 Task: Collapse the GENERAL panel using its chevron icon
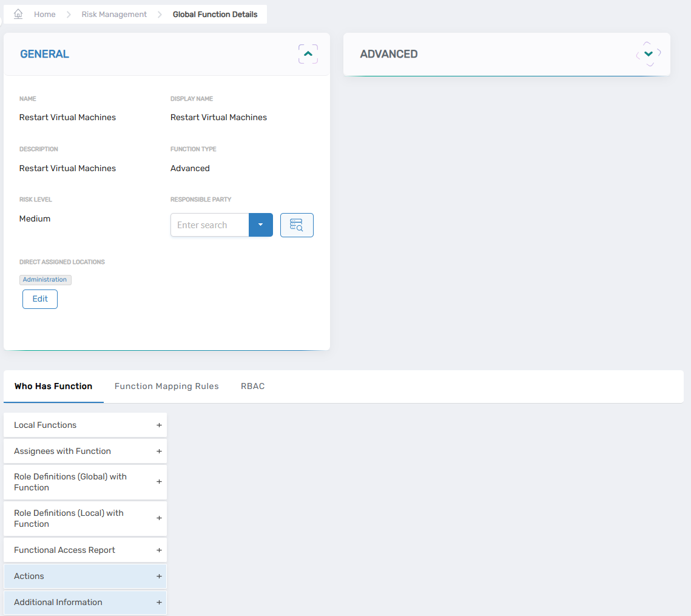tap(308, 53)
